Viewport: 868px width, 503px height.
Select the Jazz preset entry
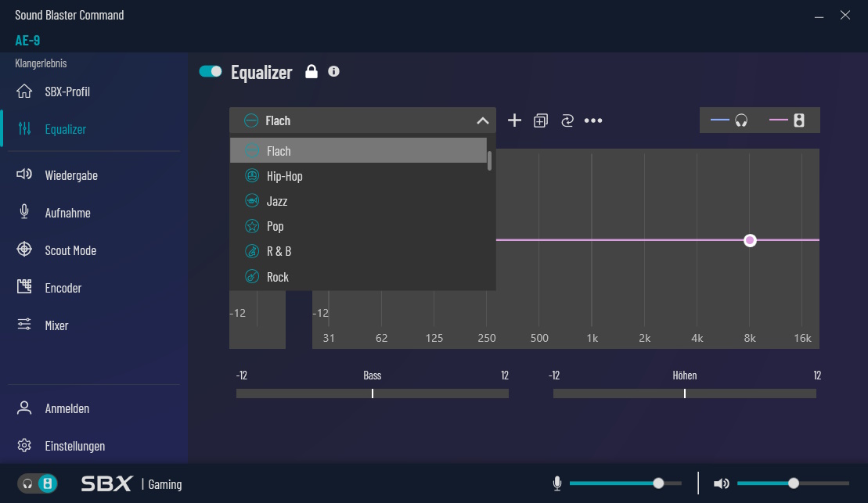(276, 201)
